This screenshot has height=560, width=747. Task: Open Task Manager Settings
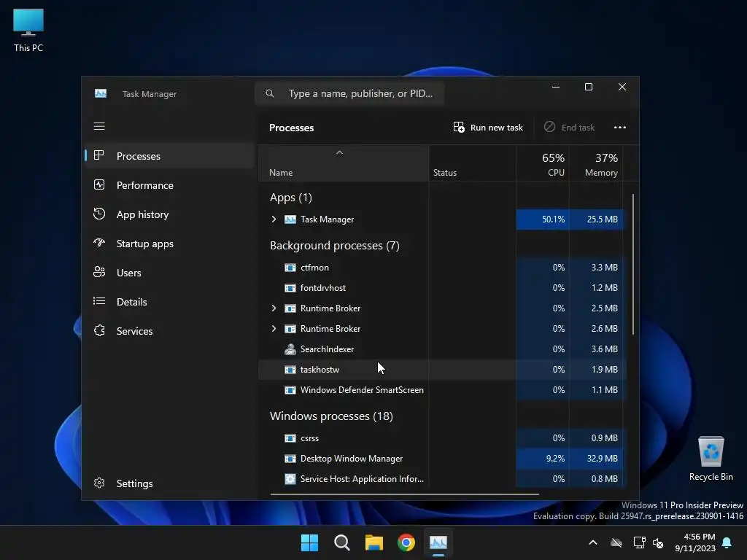pyautogui.click(x=169, y=483)
